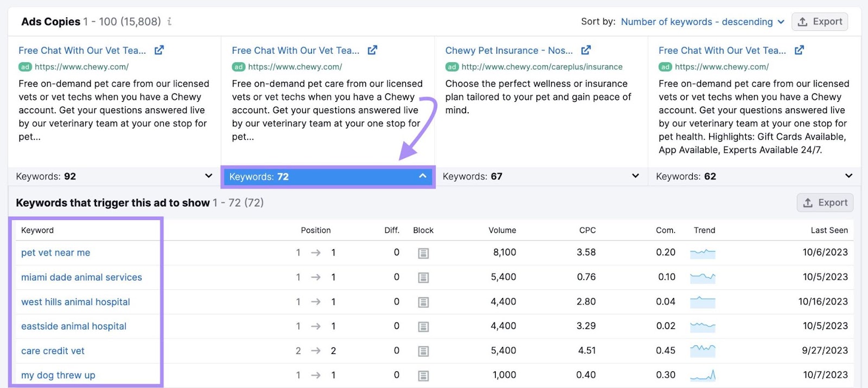Collapse Keywords: 72 panel
This screenshot has width=868, height=388.
click(328, 177)
